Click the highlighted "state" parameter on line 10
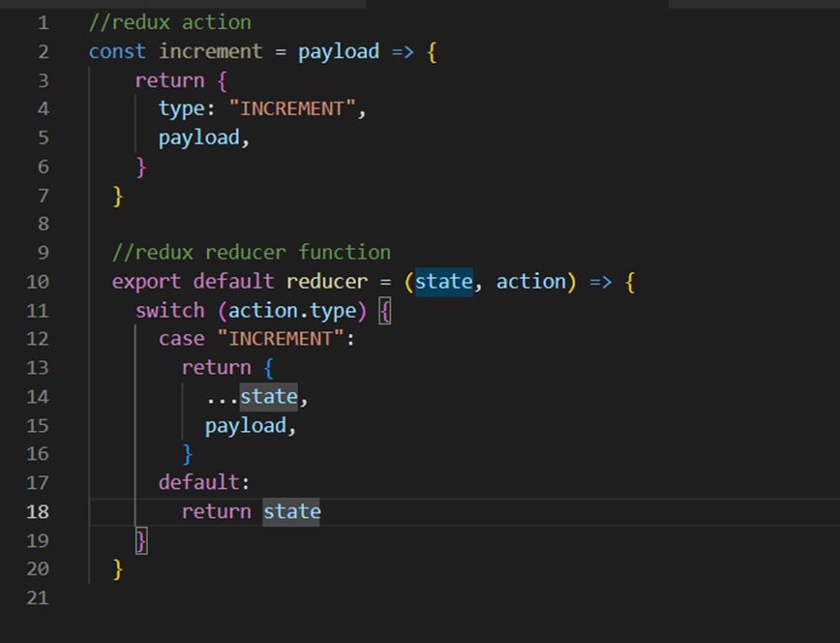840x643 pixels. pyautogui.click(x=443, y=282)
